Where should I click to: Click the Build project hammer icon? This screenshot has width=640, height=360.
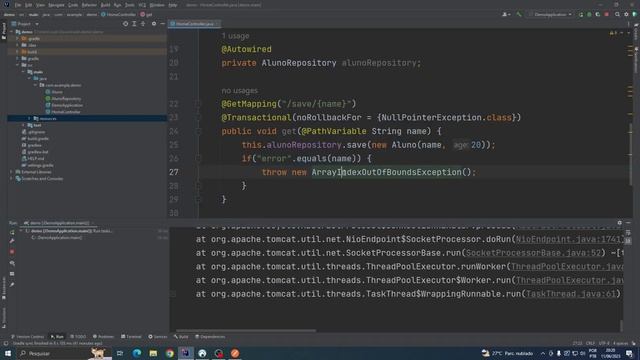[x=519, y=14]
